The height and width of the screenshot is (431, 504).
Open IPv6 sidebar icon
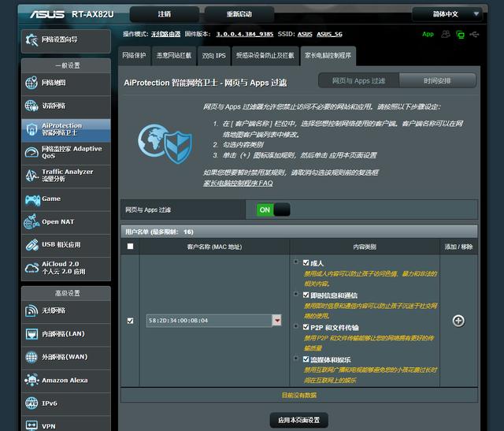(x=31, y=403)
